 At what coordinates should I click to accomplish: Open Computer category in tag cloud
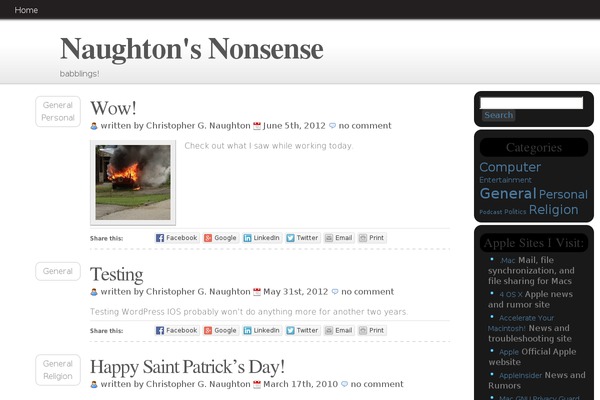510,167
